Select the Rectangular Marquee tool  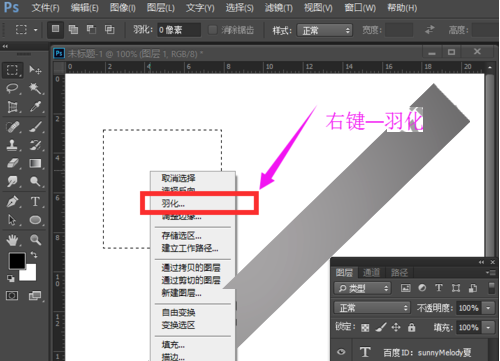point(13,70)
